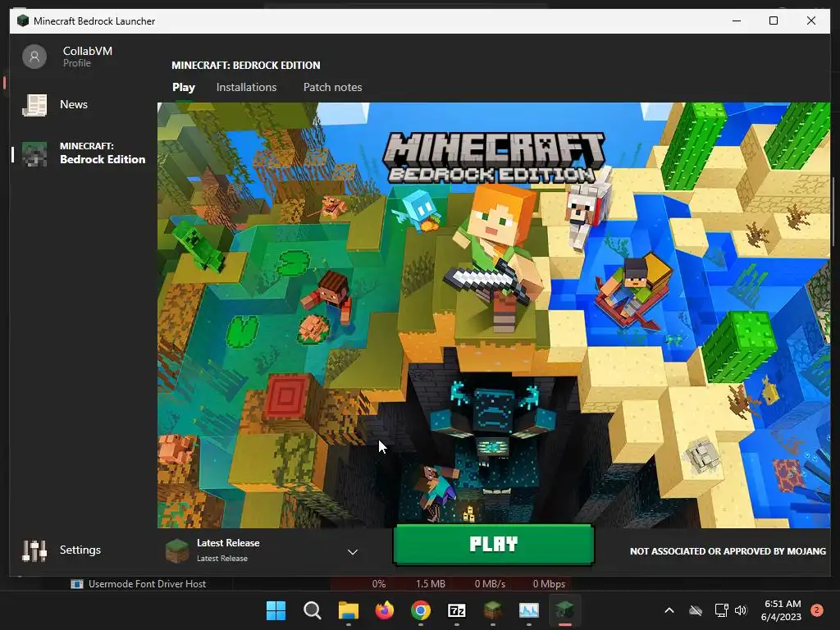This screenshot has height=630, width=840.
Task: Switch to the Patch notes tab
Action: click(x=333, y=87)
